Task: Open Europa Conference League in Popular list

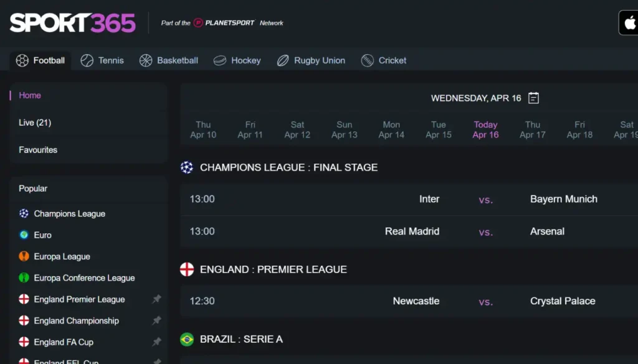Action: (84, 278)
